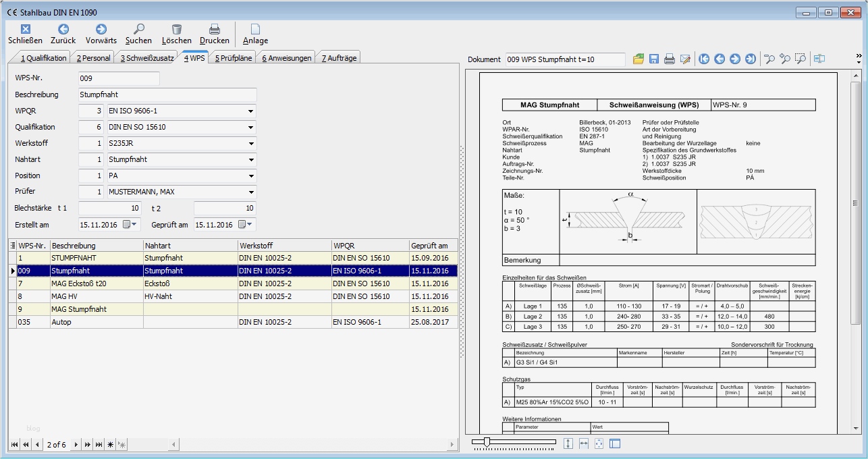Screen dimensions: 868x459
Task: Fit page width in document viewer
Action: tap(584, 443)
